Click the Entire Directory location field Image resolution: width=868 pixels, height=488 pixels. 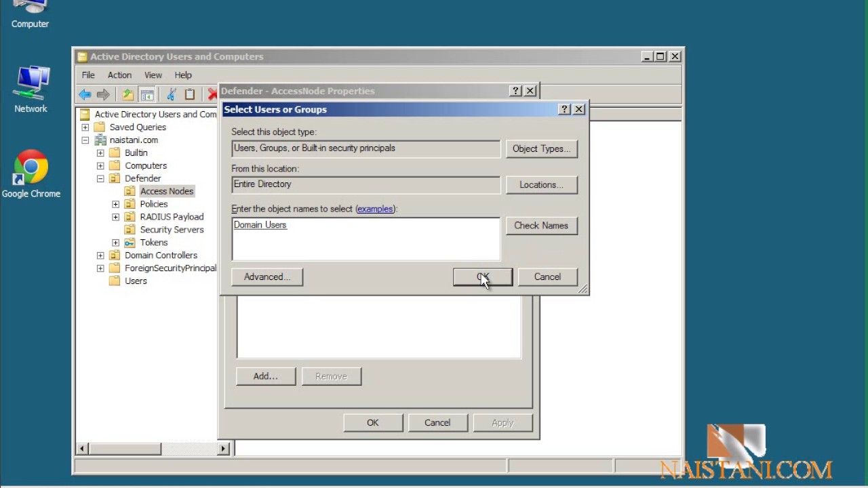366,184
